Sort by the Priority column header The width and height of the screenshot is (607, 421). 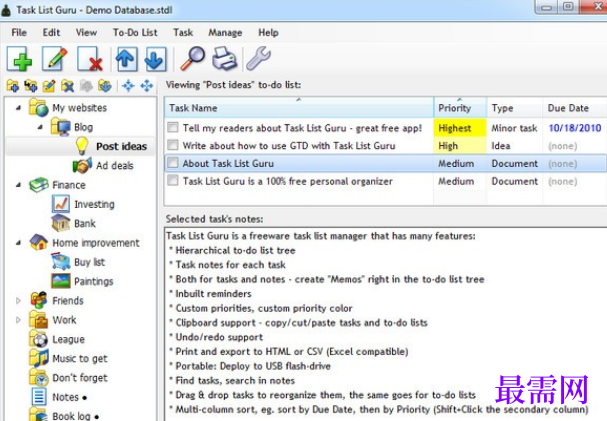coord(460,108)
